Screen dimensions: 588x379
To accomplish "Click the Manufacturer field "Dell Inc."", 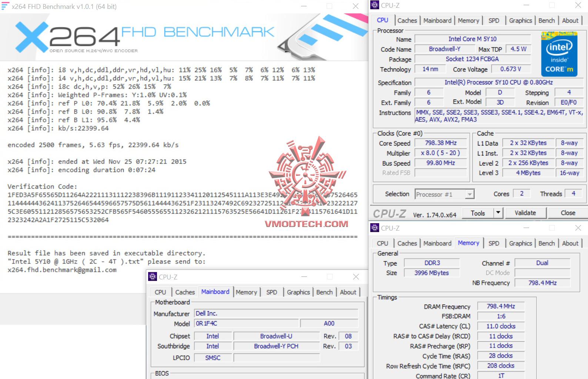I will click(276, 313).
